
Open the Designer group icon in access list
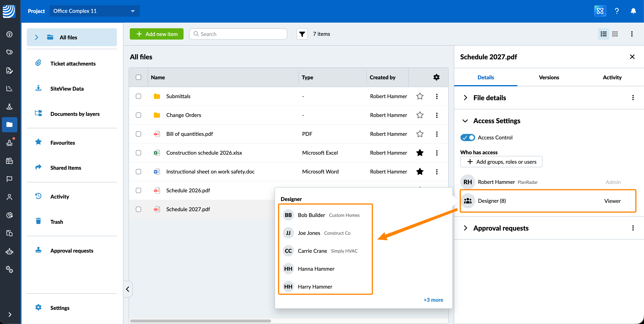click(x=468, y=201)
